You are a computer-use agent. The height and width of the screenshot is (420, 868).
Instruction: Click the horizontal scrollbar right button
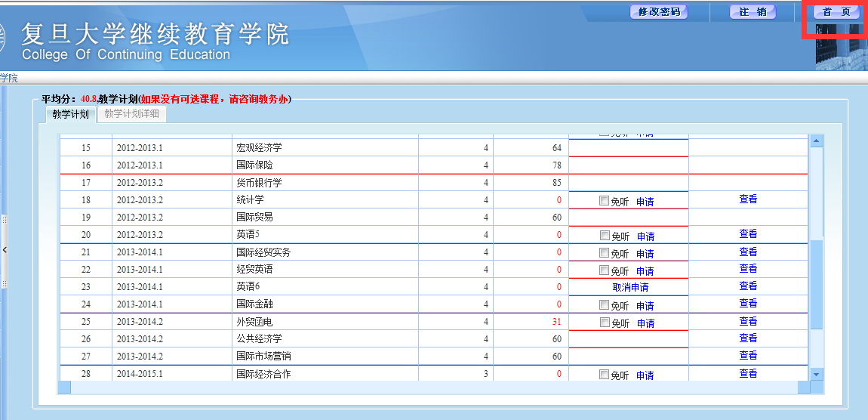point(803,388)
